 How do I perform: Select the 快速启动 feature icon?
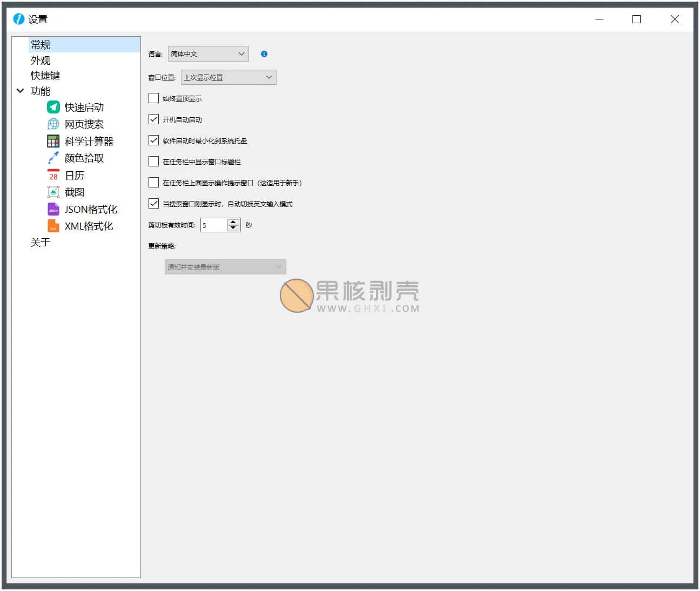click(x=52, y=106)
